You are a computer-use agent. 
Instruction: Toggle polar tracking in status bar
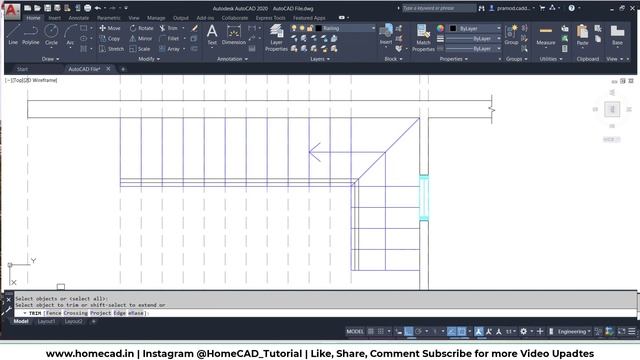click(x=418, y=331)
